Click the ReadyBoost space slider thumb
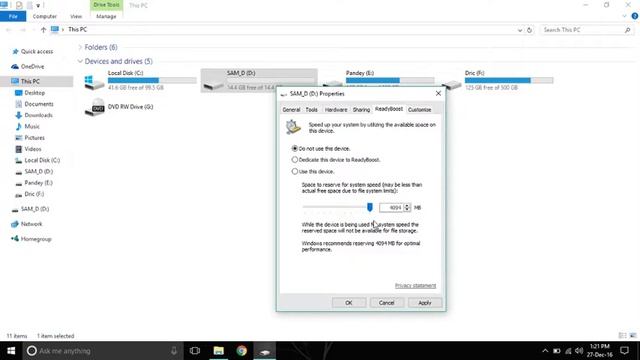 pyautogui.click(x=370, y=207)
